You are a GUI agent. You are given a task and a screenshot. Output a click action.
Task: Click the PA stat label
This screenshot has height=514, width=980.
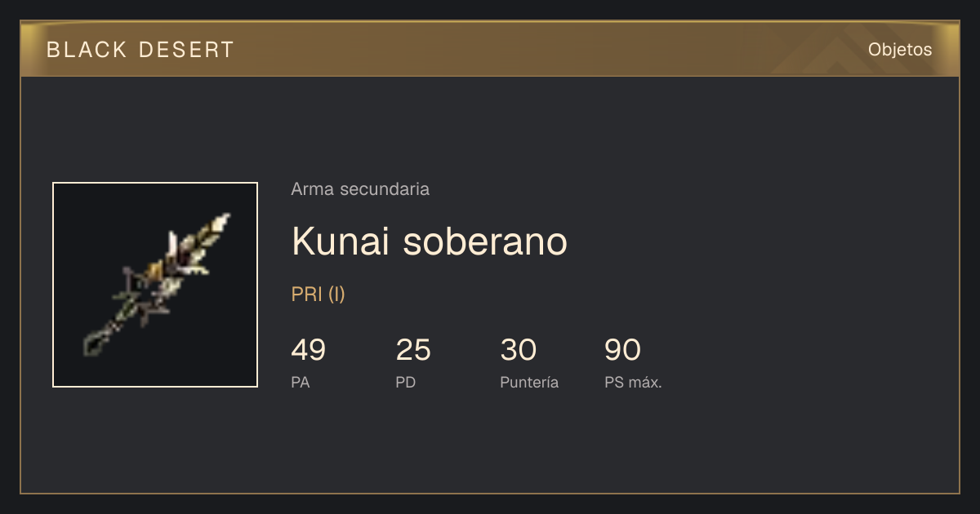tap(301, 383)
